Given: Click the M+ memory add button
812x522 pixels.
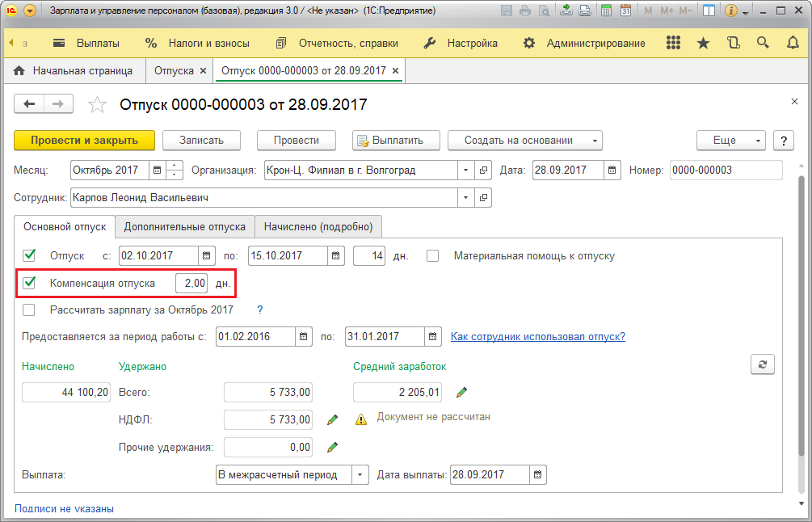Looking at the screenshot, I should [x=667, y=11].
